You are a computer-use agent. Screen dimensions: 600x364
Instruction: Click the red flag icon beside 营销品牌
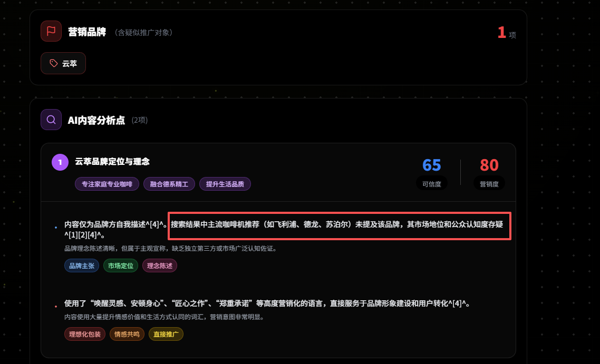point(51,32)
